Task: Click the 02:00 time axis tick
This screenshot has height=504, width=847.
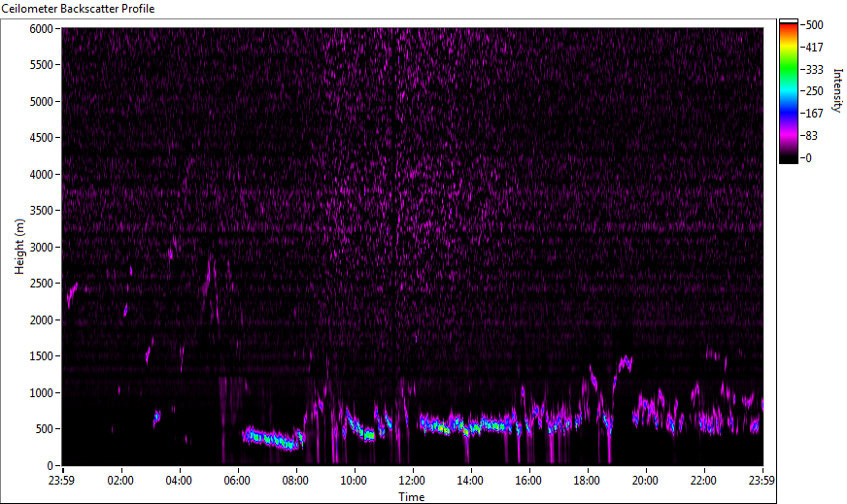Action: coord(120,481)
